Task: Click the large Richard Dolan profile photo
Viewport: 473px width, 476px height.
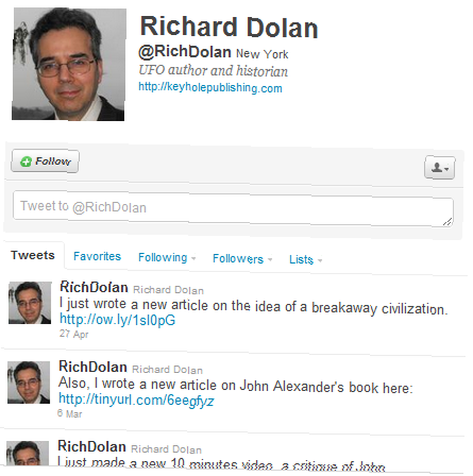Action: pyautogui.click(x=69, y=64)
